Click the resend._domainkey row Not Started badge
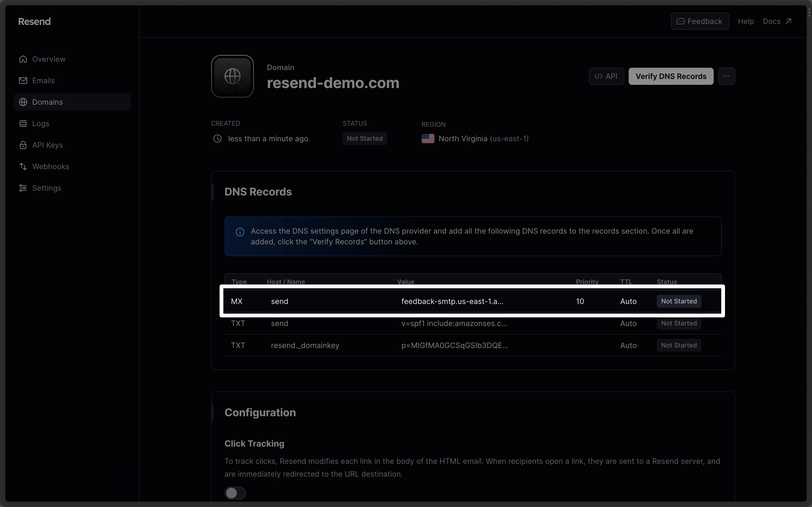 click(679, 345)
